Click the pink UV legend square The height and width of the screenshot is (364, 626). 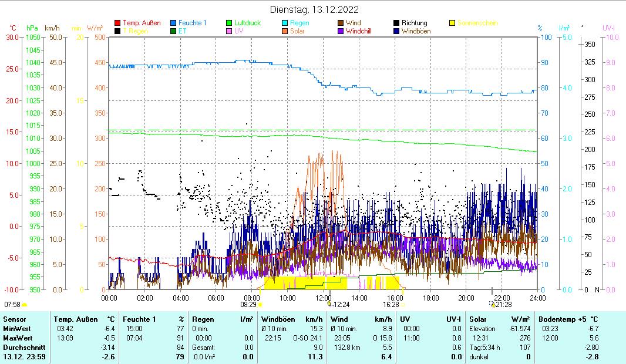pyautogui.click(x=230, y=31)
